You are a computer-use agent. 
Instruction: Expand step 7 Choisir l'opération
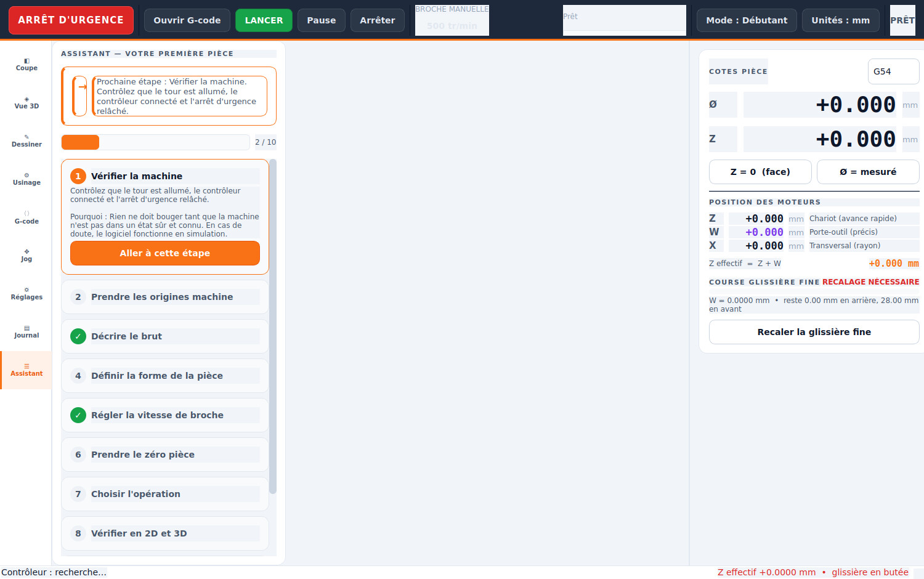point(165,494)
